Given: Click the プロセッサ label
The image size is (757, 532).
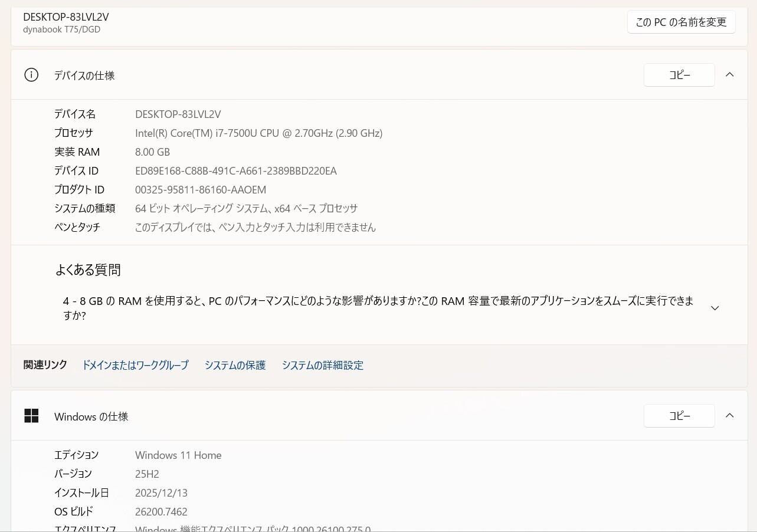Looking at the screenshot, I should tap(74, 133).
